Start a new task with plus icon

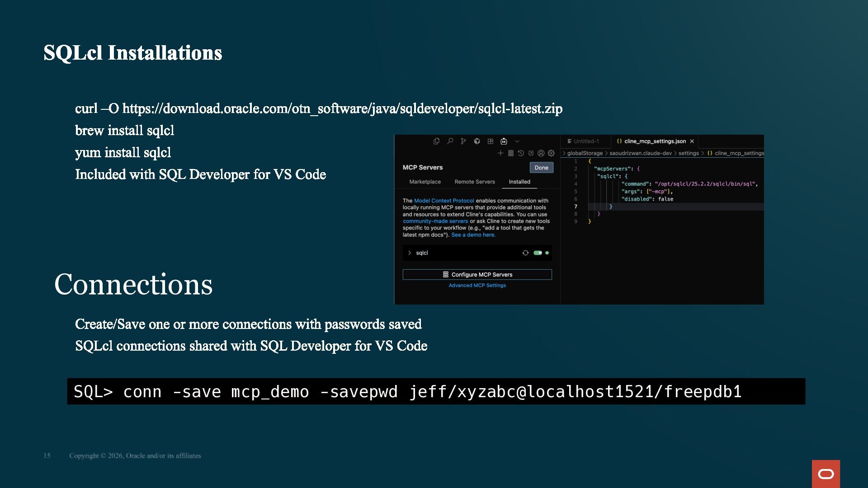click(500, 153)
